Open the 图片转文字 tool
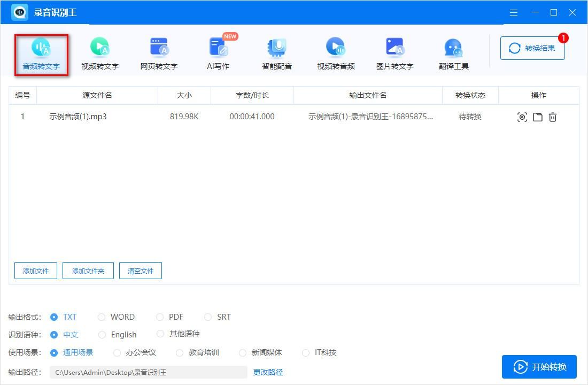Viewport: 588px width, 385px height. click(x=395, y=55)
